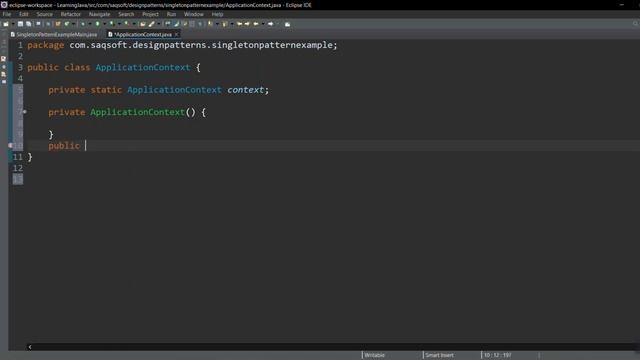Click the Writable status bar entry
The image size is (640, 360).
click(374, 355)
